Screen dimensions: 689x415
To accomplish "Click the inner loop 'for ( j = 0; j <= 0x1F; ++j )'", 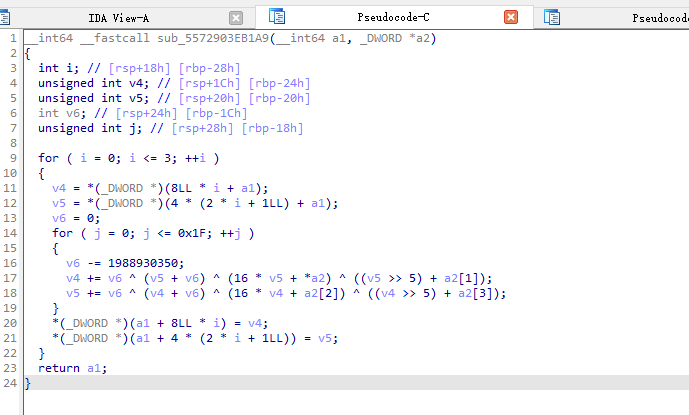I will (x=153, y=233).
